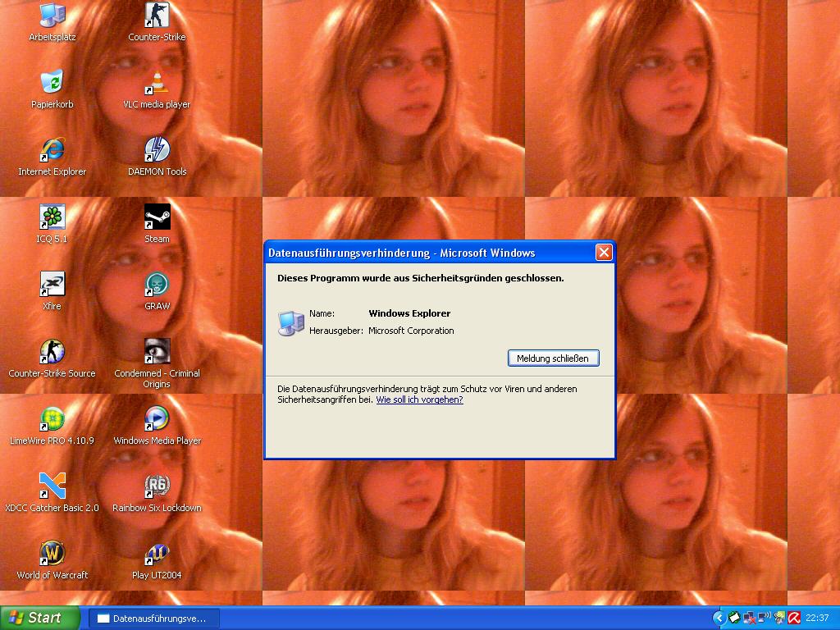Viewport: 840px width, 630px height.
Task: Click the wireless network tray icon
Action: point(765,618)
